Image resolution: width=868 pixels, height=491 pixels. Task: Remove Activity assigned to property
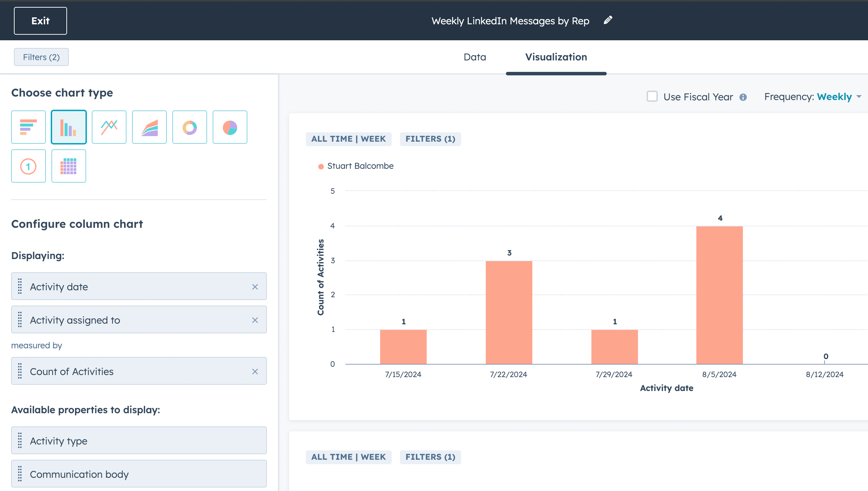point(255,320)
